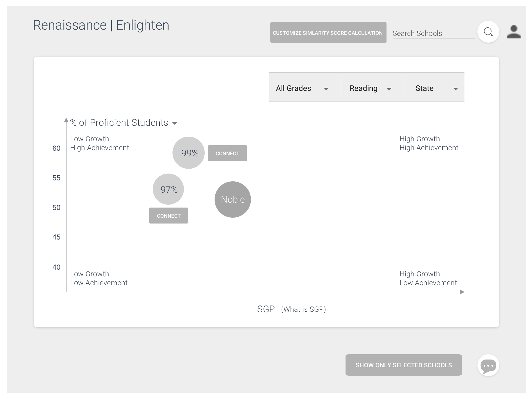The image size is (532, 399).
Task: Select the 99% similarity school bubble
Action: [x=189, y=153]
